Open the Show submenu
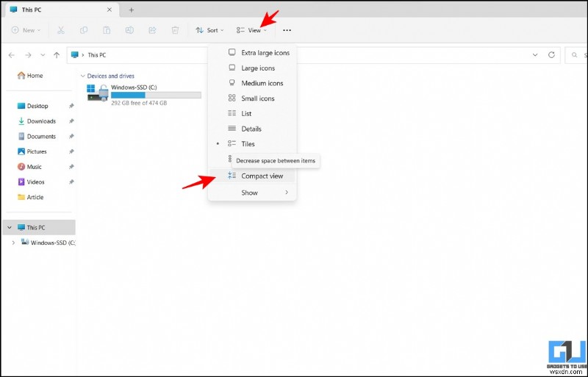The height and width of the screenshot is (377, 588). [252, 193]
